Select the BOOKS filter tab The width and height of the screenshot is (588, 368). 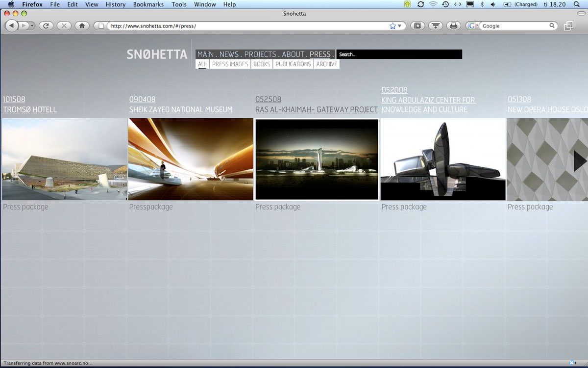[x=262, y=64]
